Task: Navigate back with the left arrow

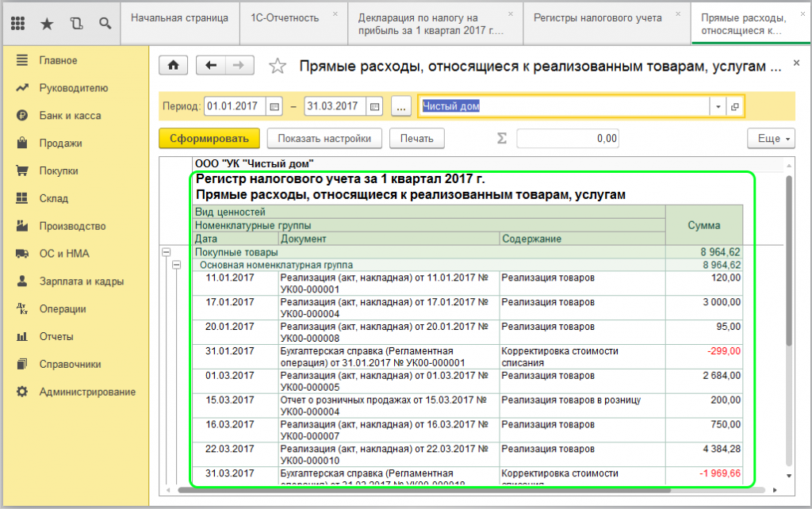Action: 210,66
